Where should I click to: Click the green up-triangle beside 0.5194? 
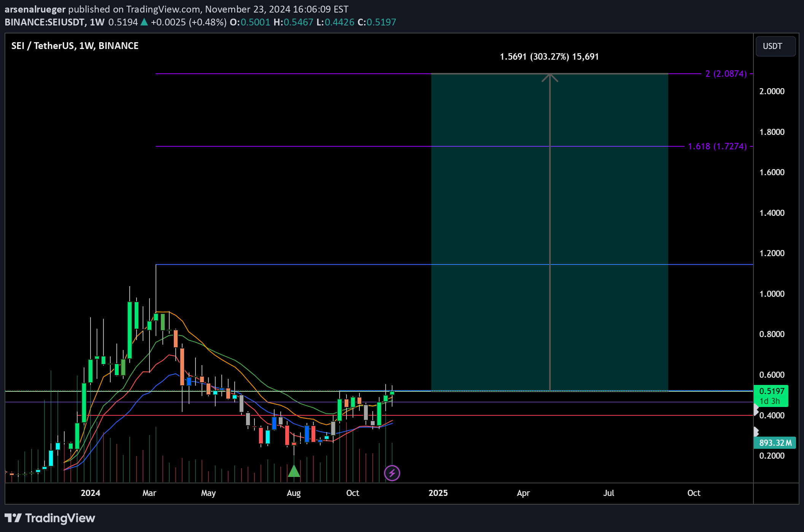(144, 22)
